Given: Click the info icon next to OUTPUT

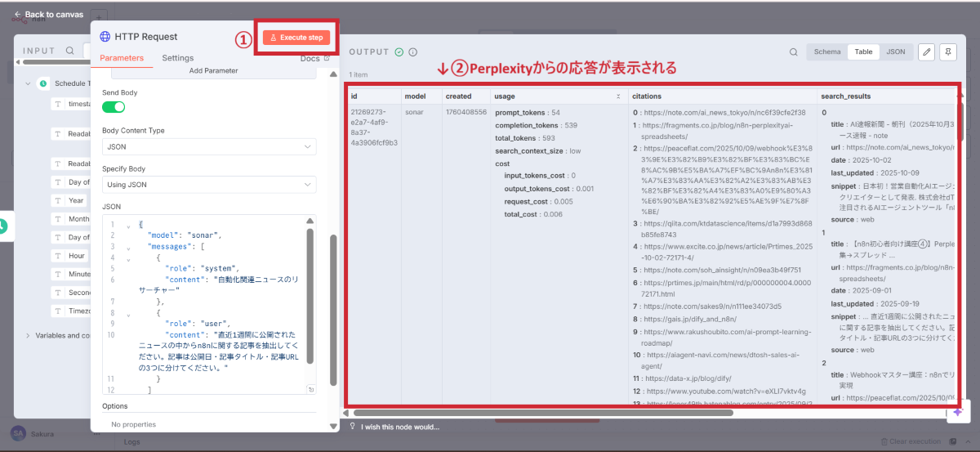Looking at the screenshot, I should tap(413, 52).
